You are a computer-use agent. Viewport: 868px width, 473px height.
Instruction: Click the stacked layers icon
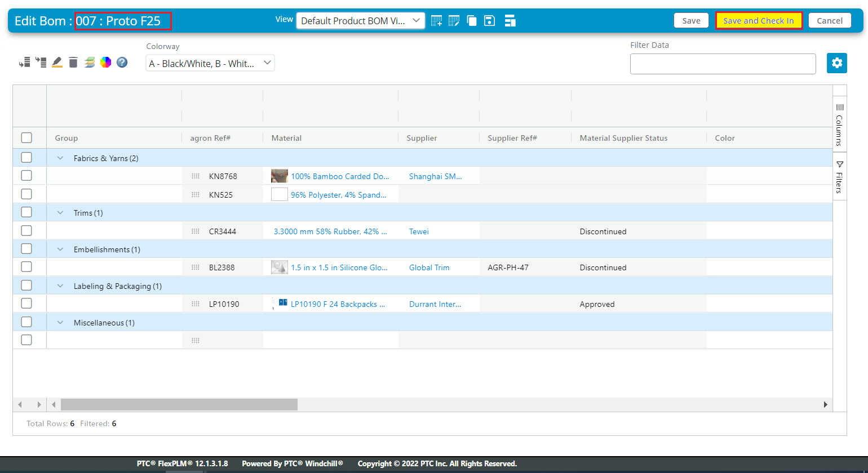pyautogui.click(x=90, y=62)
